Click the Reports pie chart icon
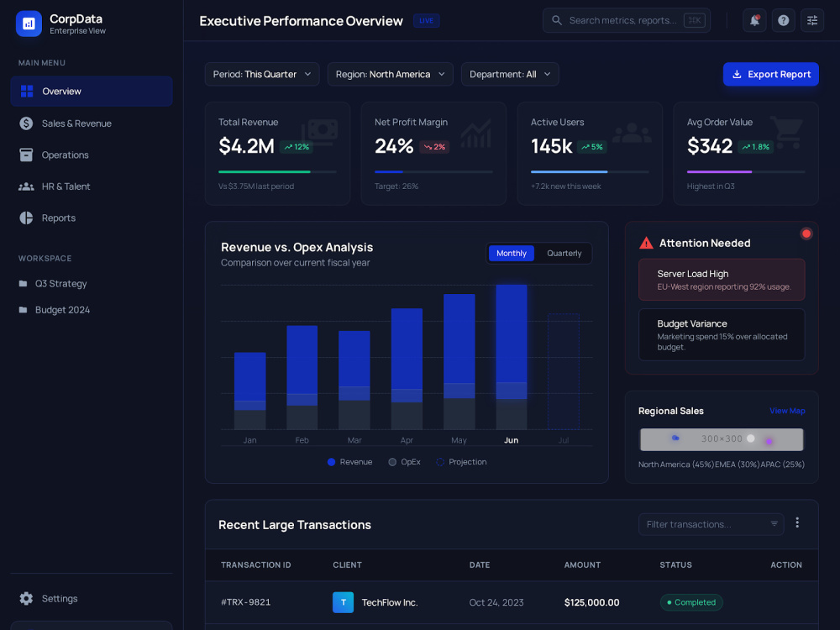 pos(26,218)
